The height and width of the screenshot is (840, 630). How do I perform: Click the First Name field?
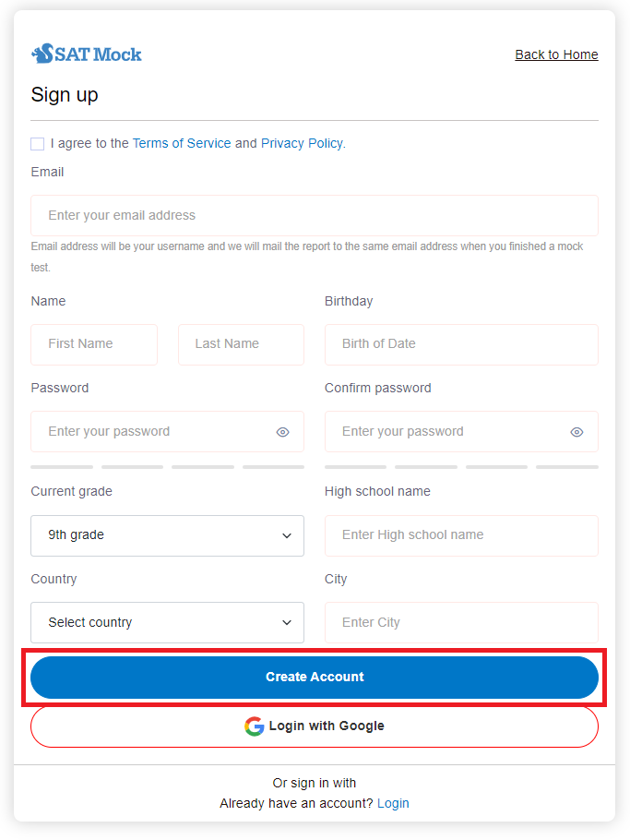(x=94, y=344)
